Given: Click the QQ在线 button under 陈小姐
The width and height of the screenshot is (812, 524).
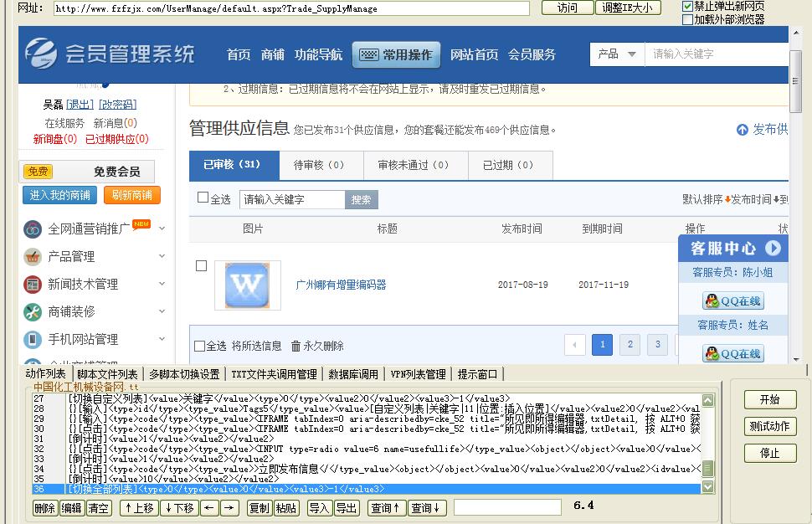Looking at the screenshot, I should 733,301.
